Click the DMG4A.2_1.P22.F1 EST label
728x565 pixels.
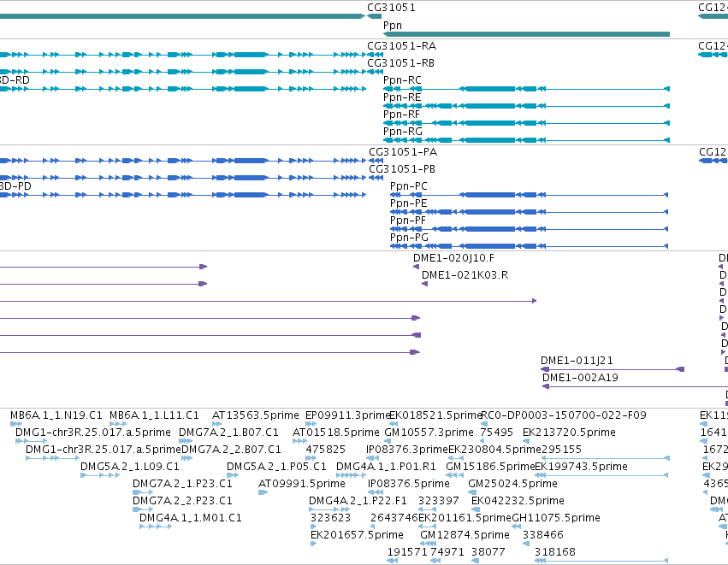pyautogui.click(x=358, y=501)
